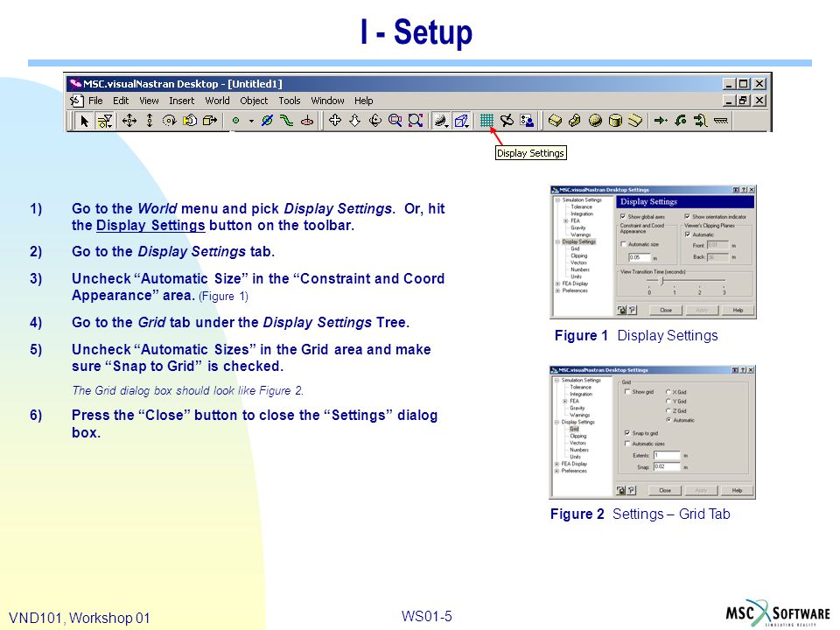Screen dimensions: 840x630
Task: Create a sphere with the yellow sphere icon
Action: point(595,121)
